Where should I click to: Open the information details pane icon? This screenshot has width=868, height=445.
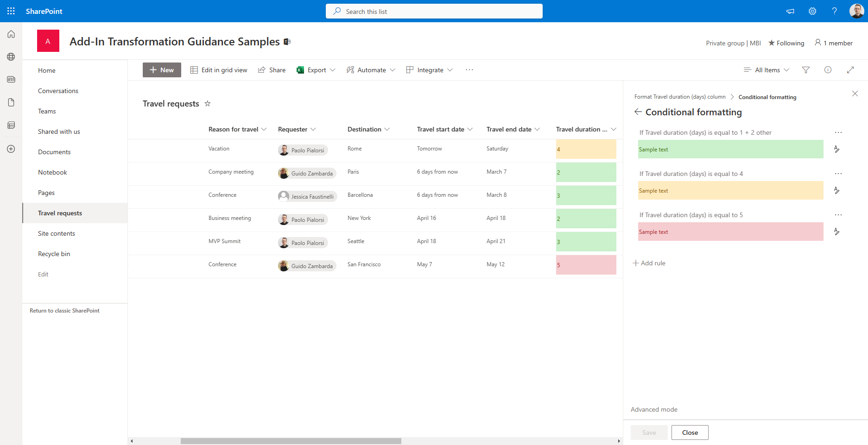coord(828,70)
